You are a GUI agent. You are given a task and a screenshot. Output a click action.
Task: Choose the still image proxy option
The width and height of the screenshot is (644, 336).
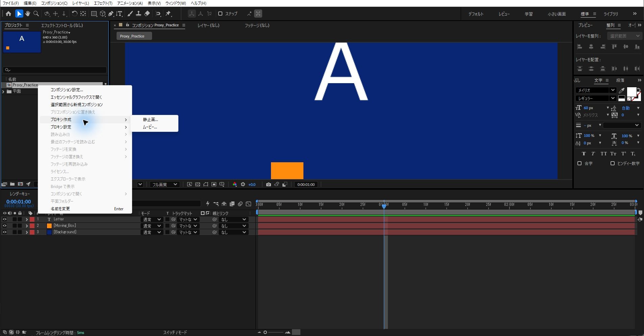(x=150, y=120)
